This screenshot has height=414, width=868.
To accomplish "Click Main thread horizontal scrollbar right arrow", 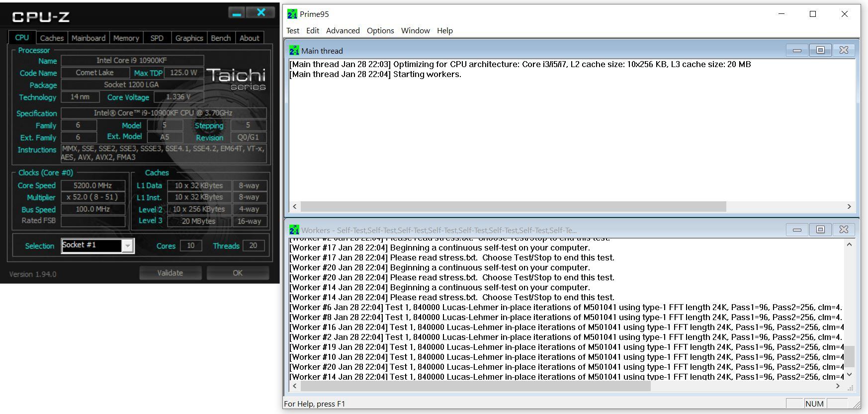I will pos(849,206).
